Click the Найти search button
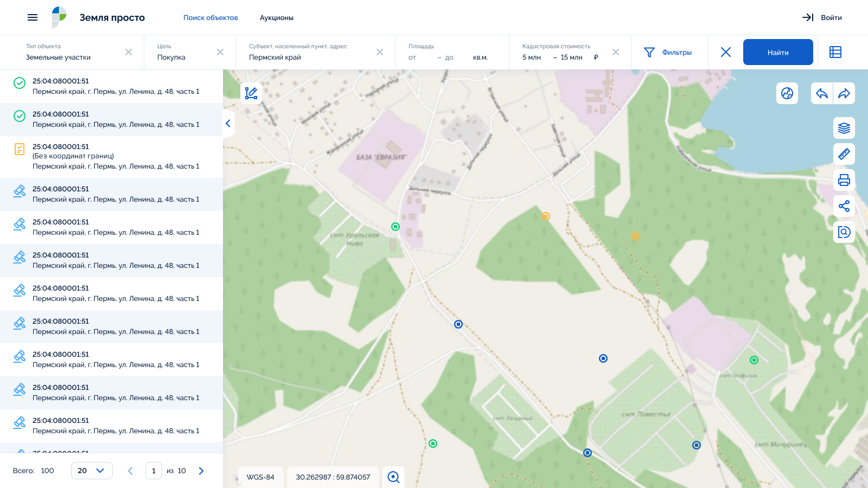This screenshot has height=488, width=868. tap(778, 52)
